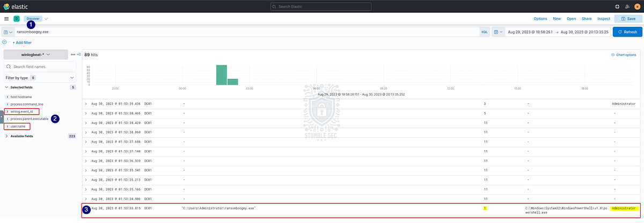Open the calendar quick date menu
This screenshot has width=644, height=223.
[498, 32]
